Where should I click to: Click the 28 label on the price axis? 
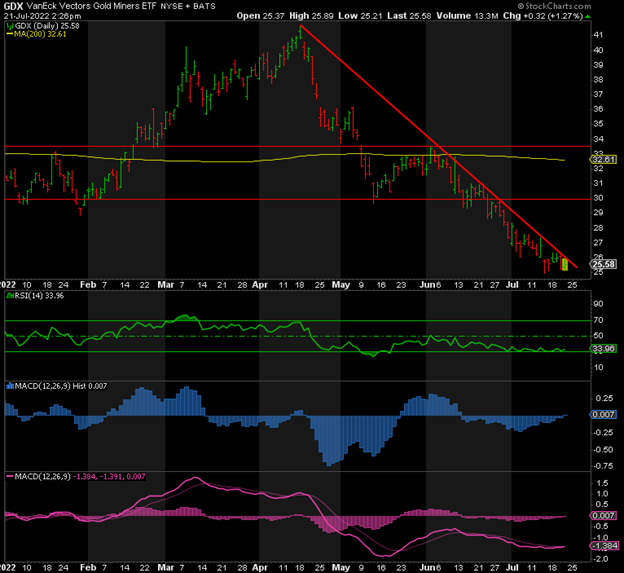pos(598,228)
